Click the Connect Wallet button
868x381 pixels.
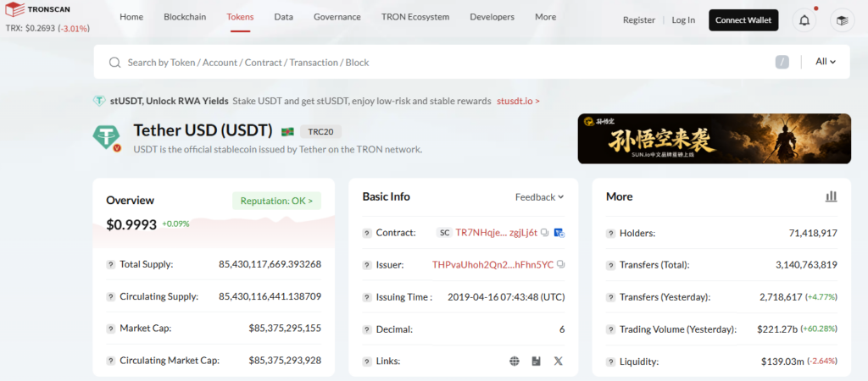coord(743,20)
